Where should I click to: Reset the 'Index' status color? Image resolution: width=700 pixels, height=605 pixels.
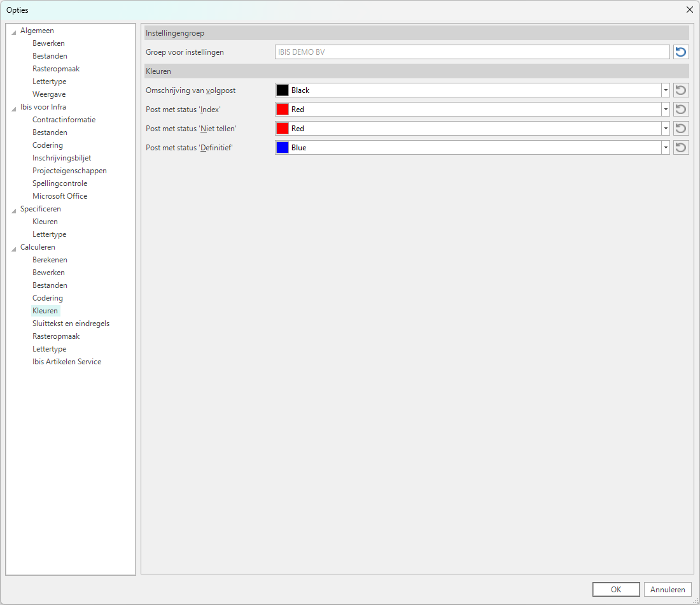point(681,110)
